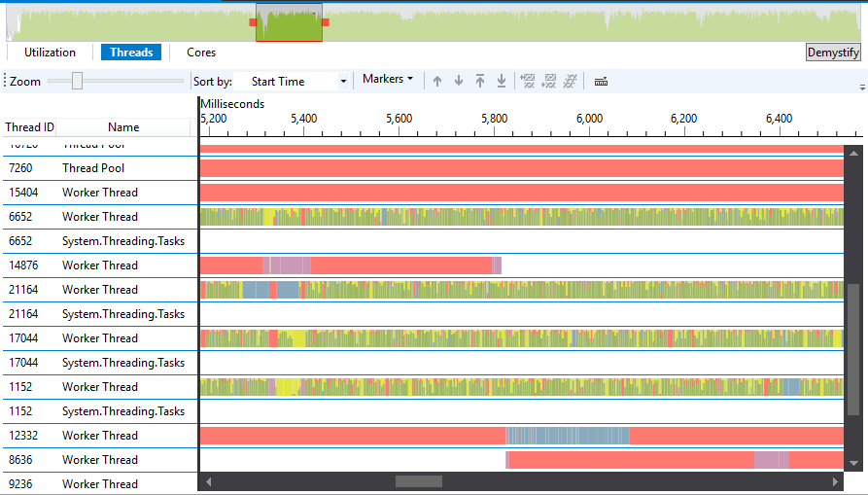Open the Markers dropdown menu
Image resolution: width=868 pixels, height=495 pixels.
tap(388, 79)
